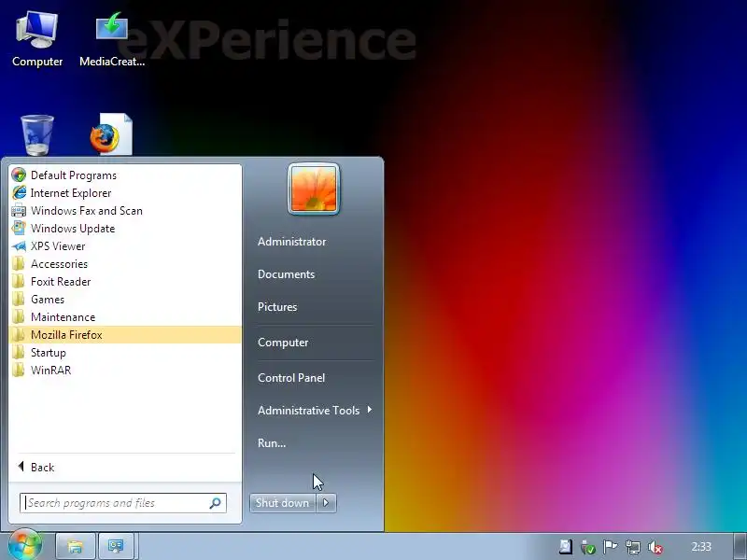Open the Run... dialog
747x560 pixels.
272,442
